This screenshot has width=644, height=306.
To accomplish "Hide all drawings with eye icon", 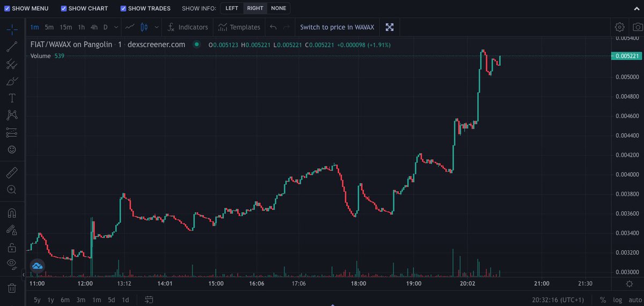I will click(x=12, y=264).
